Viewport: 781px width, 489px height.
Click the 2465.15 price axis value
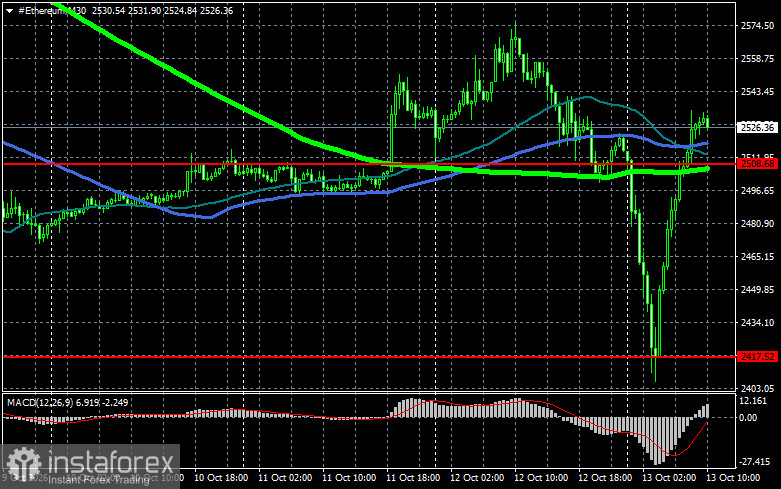[x=757, y=256]
